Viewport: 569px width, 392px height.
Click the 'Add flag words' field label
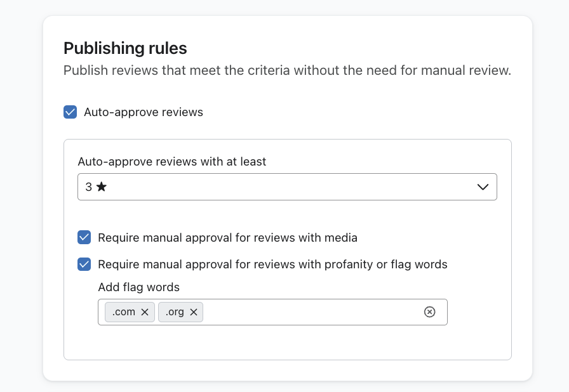coord(138,287)
